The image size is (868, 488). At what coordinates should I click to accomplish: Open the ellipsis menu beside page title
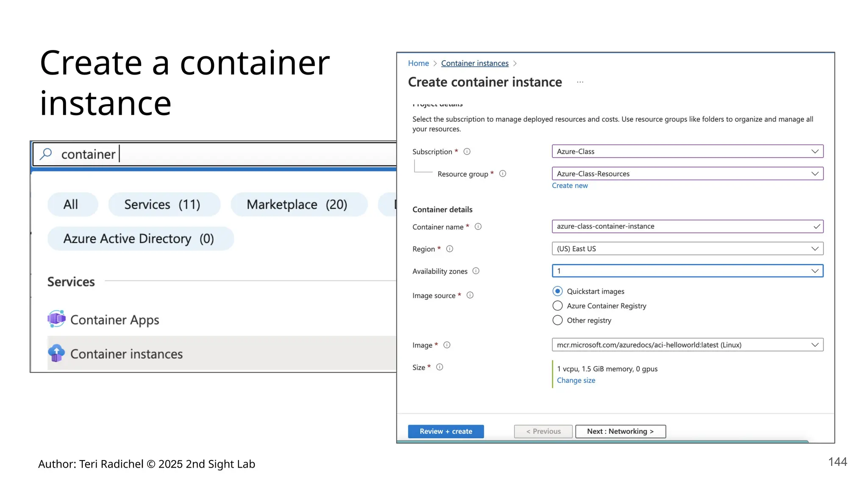(x=580, y=82)
